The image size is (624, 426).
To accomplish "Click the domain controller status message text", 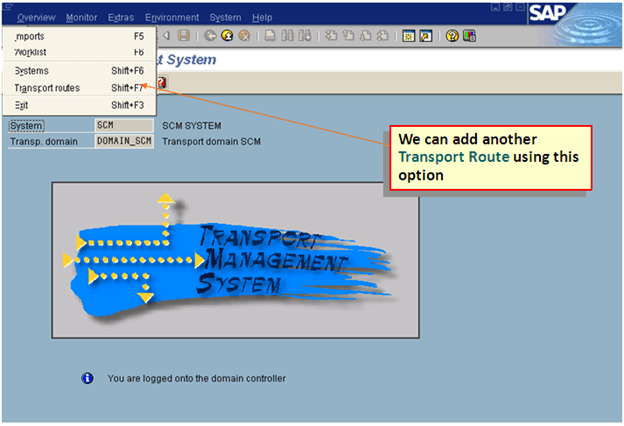I will (x=197, y=378).
